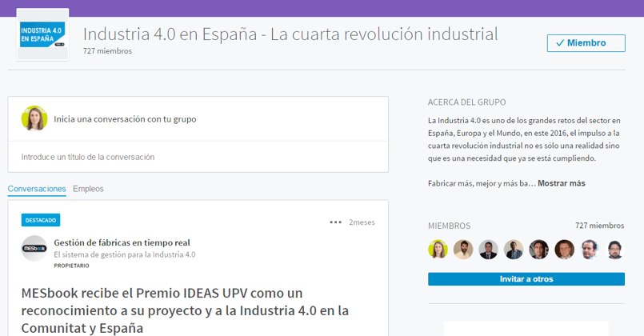Open the fifth member avatar in Miembros
Screen dimensions: 644x336
pyautogui.click(x=539, y=250)
